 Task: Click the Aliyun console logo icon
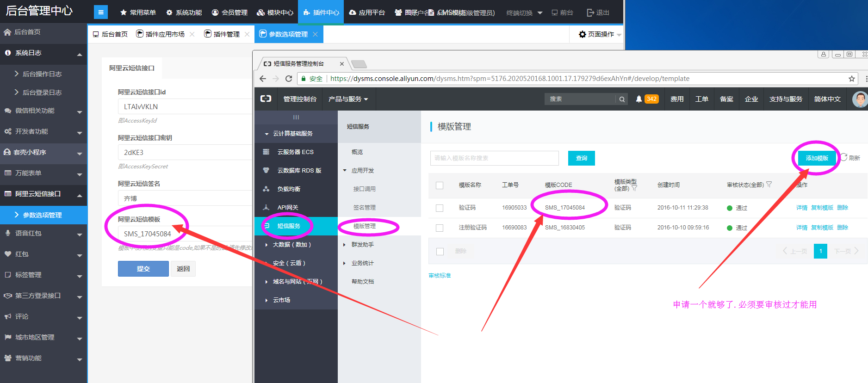(x=266, y=99)
